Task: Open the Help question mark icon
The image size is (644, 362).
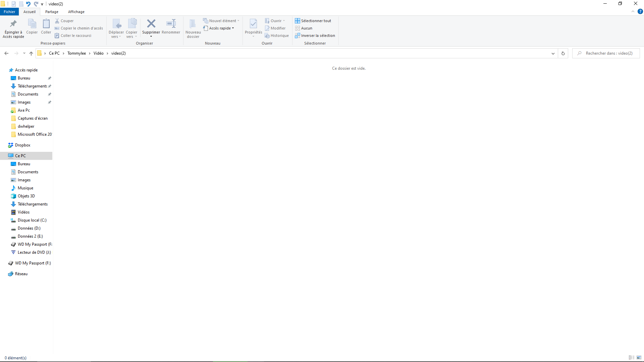Action: click(x=640, y=11)
